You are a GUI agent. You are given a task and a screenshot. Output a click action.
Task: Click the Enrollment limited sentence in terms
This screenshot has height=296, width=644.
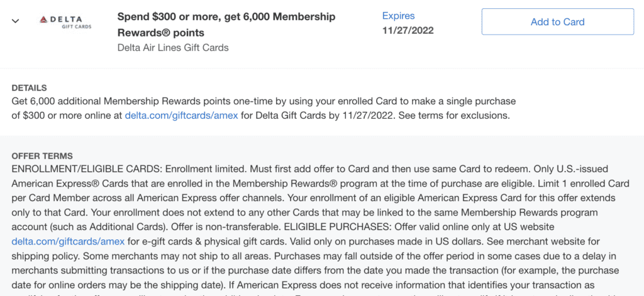click(x=206, y=169)
